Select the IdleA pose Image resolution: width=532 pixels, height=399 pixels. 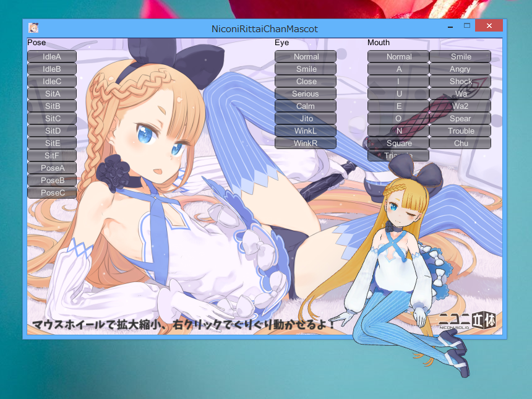click(x=51, y=56)
